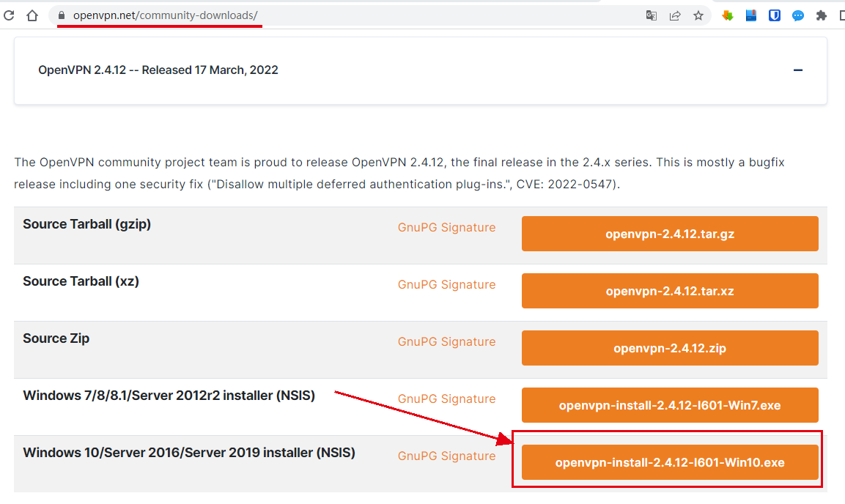Download openvpn-2.4.12.tar.gz
Image resolution: width=845 pixels, height=504 pixels.
pos(670,234)
